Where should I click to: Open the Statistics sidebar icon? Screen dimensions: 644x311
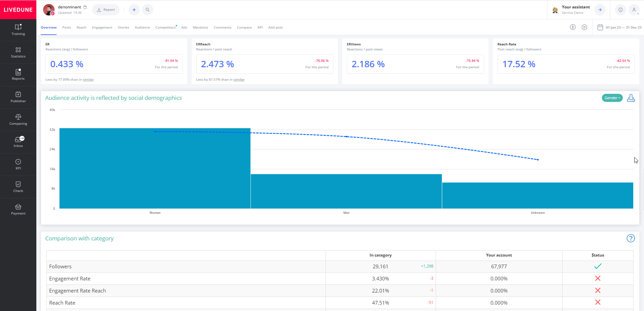(18, 52)
